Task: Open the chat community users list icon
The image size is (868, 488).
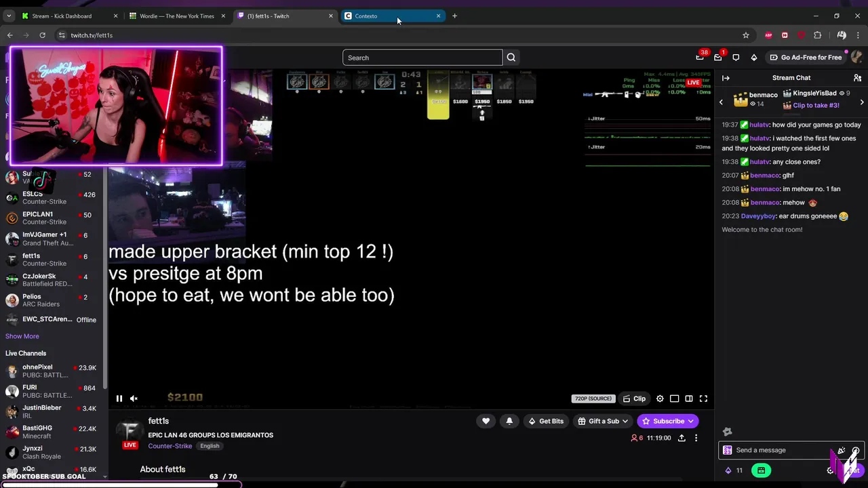Action: click(857, 78)
